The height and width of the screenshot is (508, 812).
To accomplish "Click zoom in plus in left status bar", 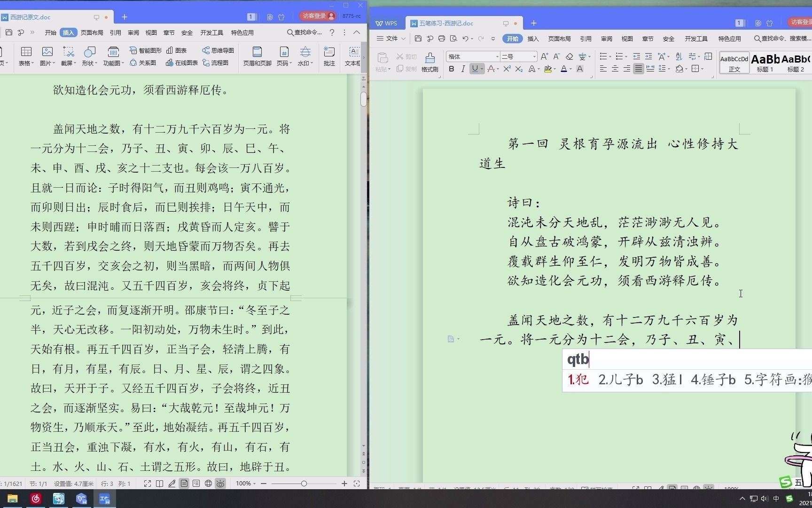I will tap(344, 484).
